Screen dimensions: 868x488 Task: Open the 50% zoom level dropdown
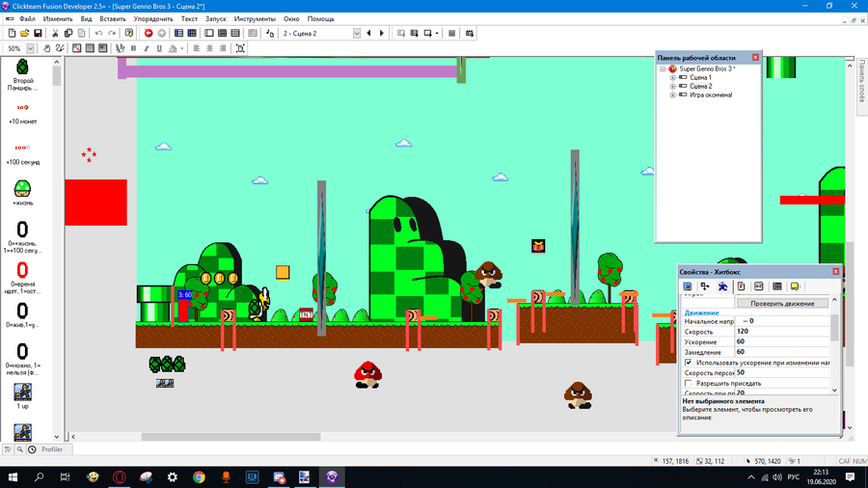tap(31, 48)
